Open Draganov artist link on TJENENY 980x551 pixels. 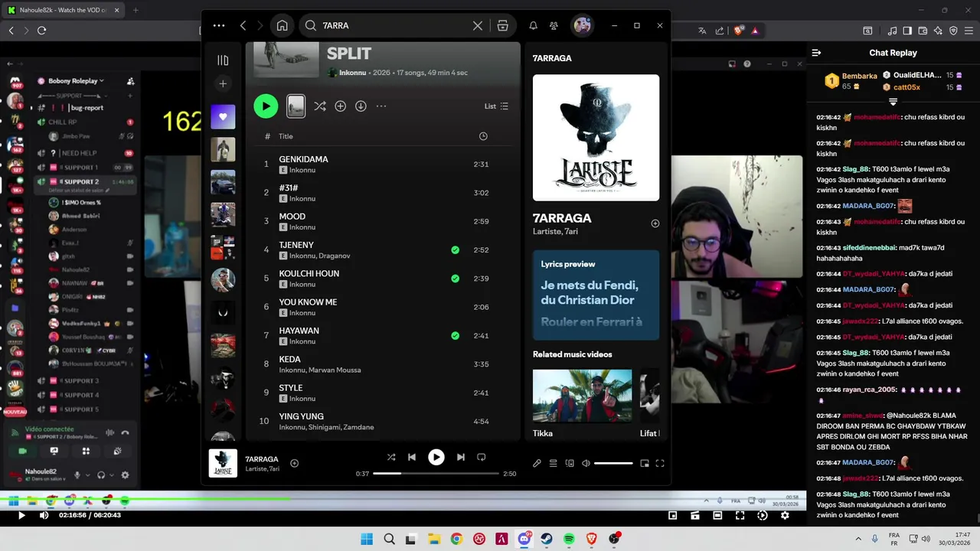[x=335, y=256]
